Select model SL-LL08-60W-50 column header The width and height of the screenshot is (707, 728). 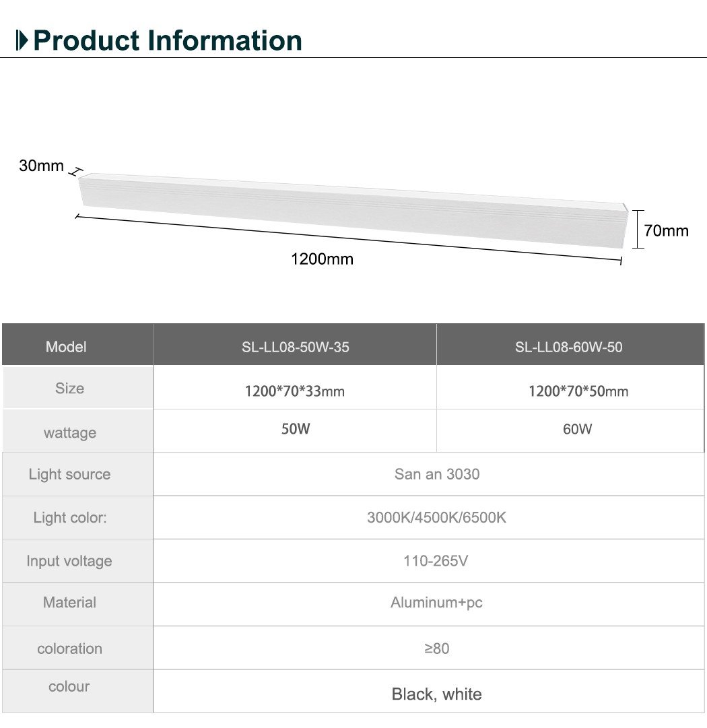click(569, 348)
